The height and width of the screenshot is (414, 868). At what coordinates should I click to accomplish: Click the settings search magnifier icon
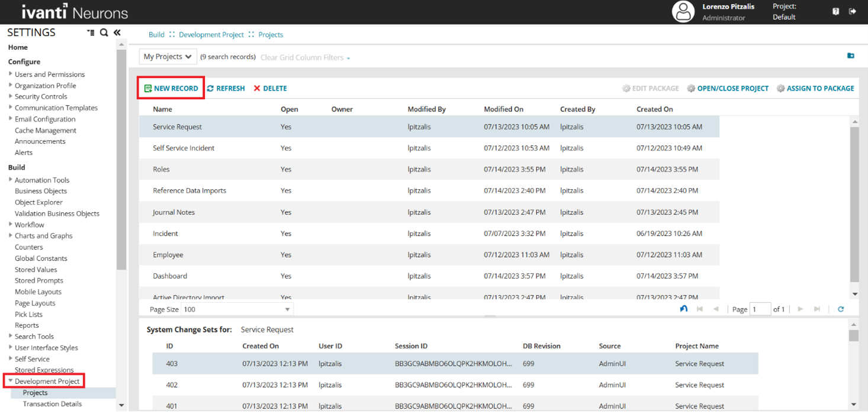click(x=104, y=33)
